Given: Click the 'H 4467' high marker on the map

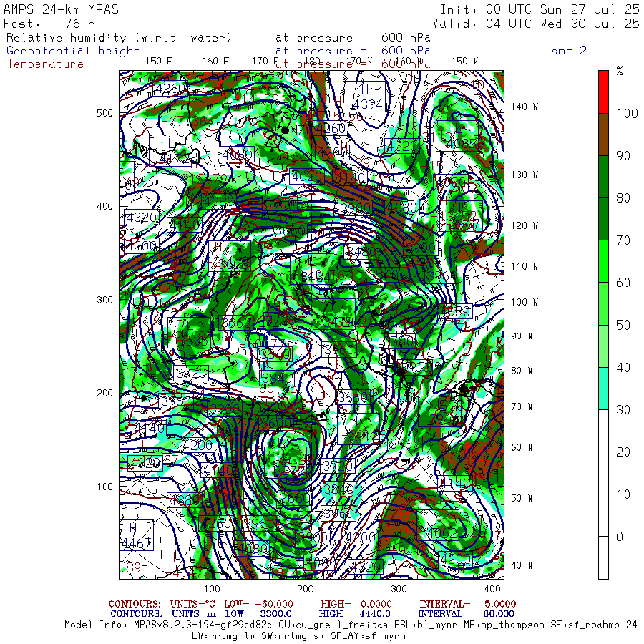Looking at the screenshot, I should pos(137,535).
